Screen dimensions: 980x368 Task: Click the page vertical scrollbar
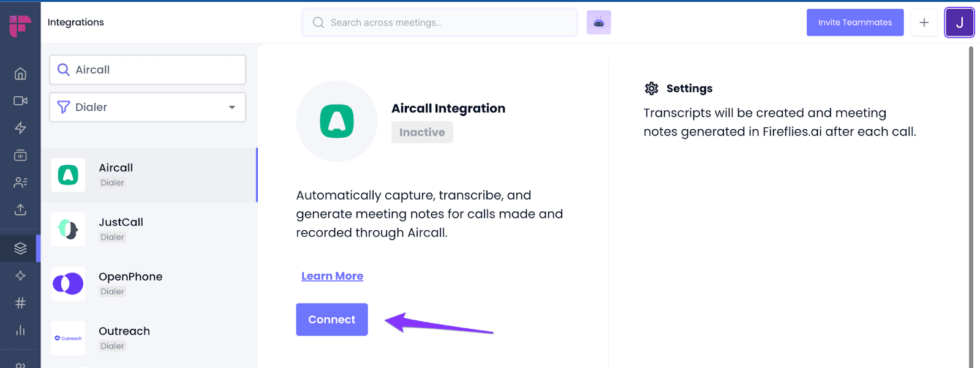coord(971,207)
